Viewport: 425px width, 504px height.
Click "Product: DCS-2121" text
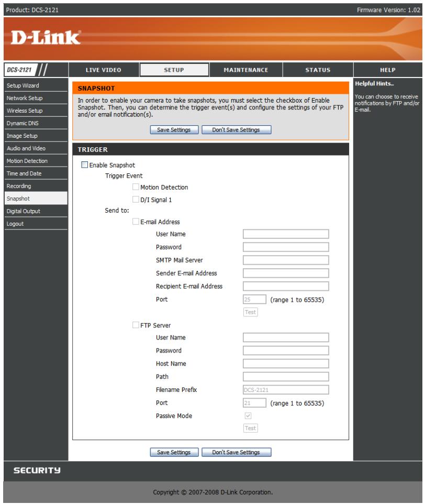tap(32, 10)
